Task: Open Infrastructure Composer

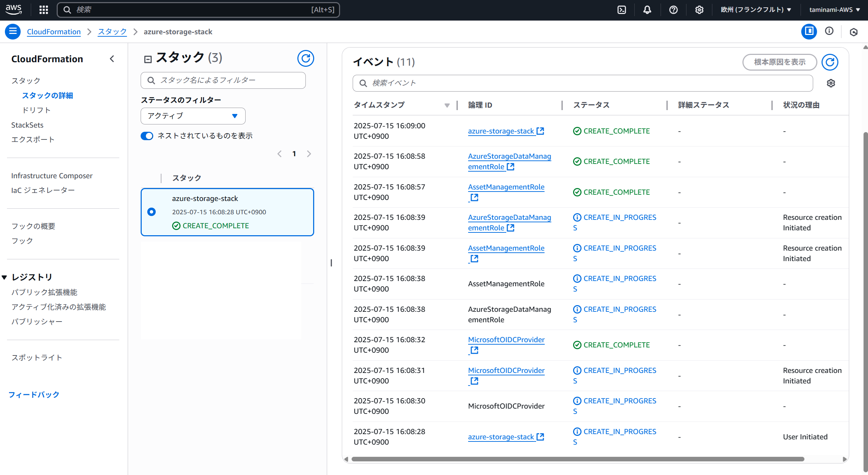Action: click(x=52, y=175)
